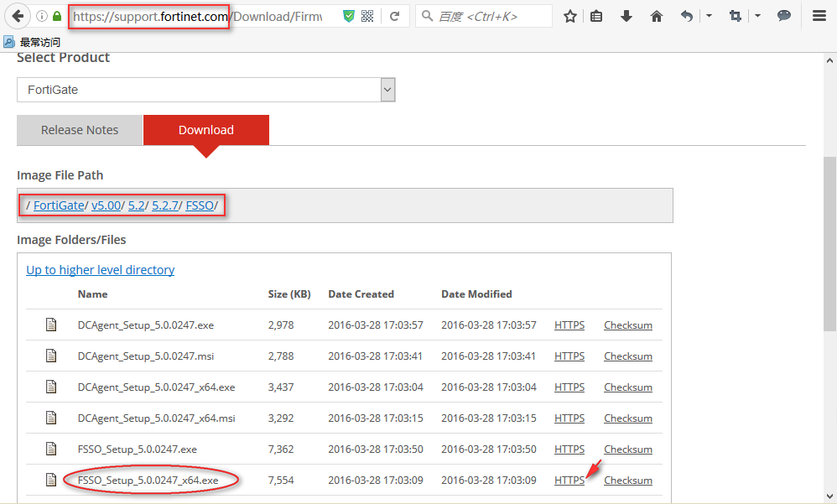
Task: Expand dropdown arrow next to undo icon
Action: [709, 16]
